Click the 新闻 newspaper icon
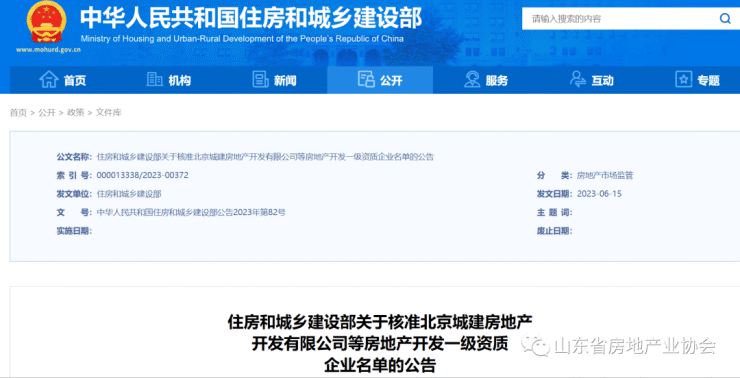Image resolution: width=740 pixels, height=378 pixels. (x=261, y=79)
